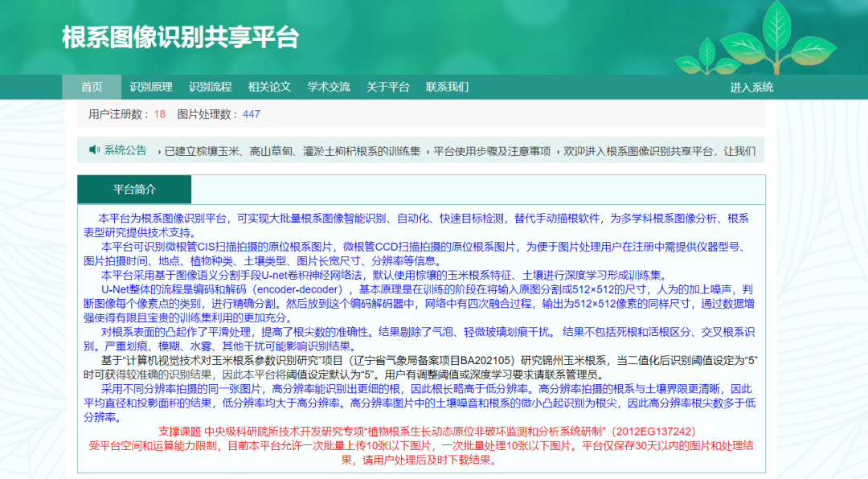This screenshot has height=479, width=868.
Task: Click the arrow bullet before 平台使用步骤及注意事项
Action: click(x=428, y=151)
